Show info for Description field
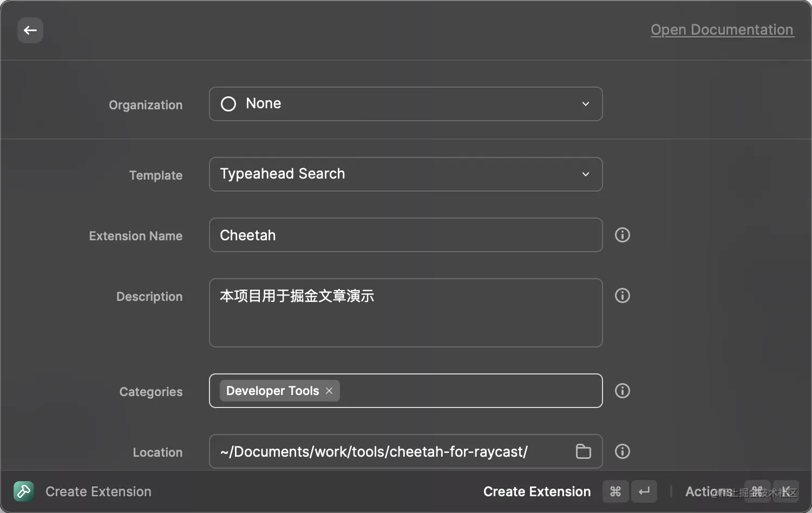 [x=623, y=295]
